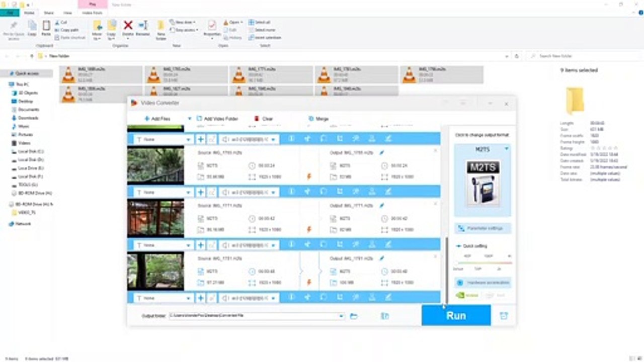Image resolution: width=644 pixels, height=362 pixels.
Task: Click Paste icon in Explorer ribbon
Action: tap(46, 29)
